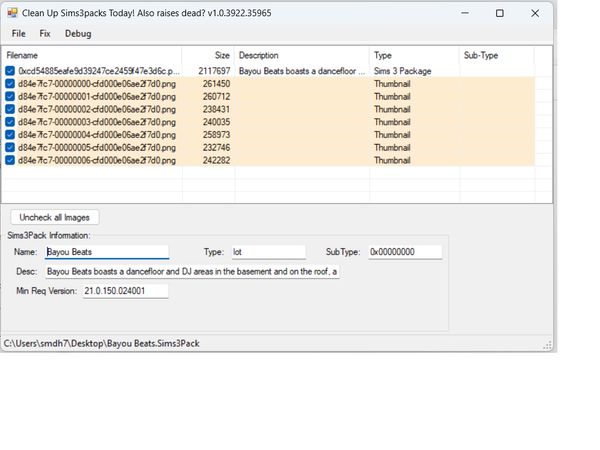Maximize the Clean Up Sims3packs window
The height and width of the screenshot is (450, 600).
click(x=500, y=13)
